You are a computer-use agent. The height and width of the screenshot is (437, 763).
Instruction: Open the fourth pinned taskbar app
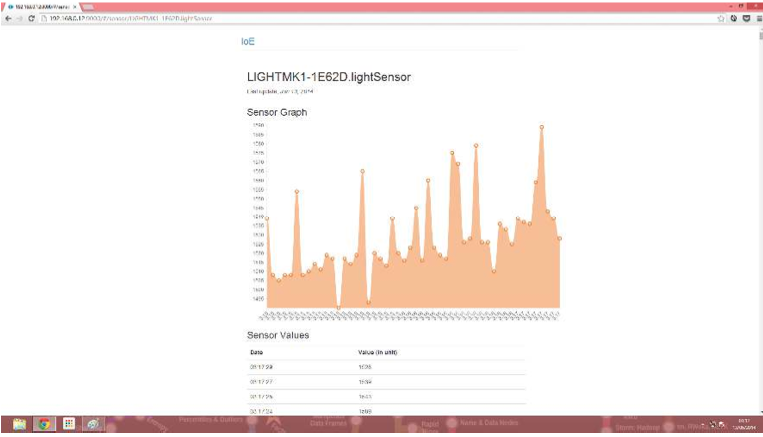[x=93, y=424]
